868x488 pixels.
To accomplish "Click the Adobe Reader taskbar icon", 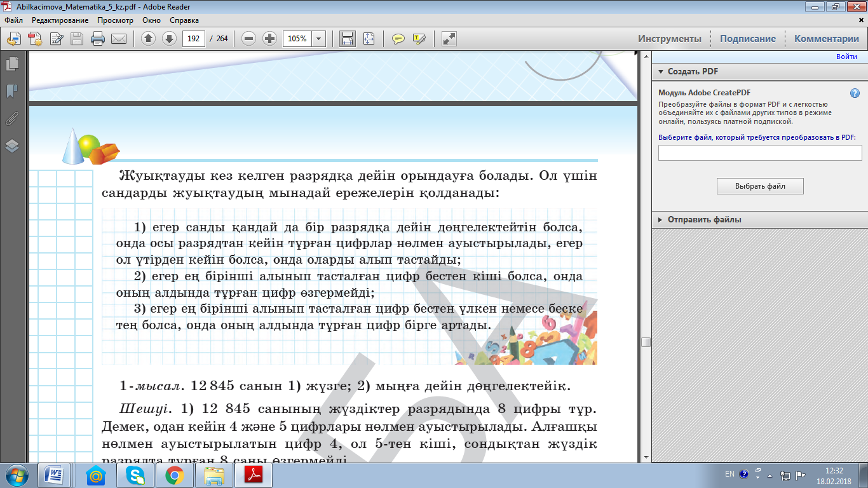I will pyautogui.click(x=254, y=475).
